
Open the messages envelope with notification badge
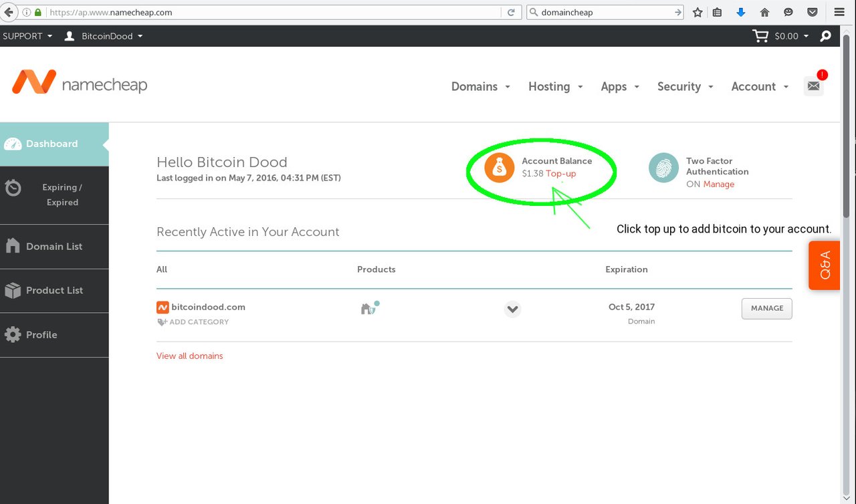point(813,86)
